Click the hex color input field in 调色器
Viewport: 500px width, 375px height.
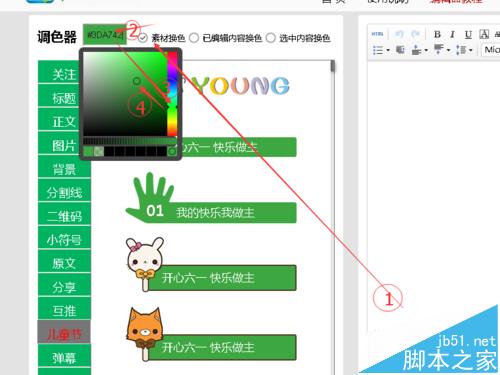[x=105, y=34]
